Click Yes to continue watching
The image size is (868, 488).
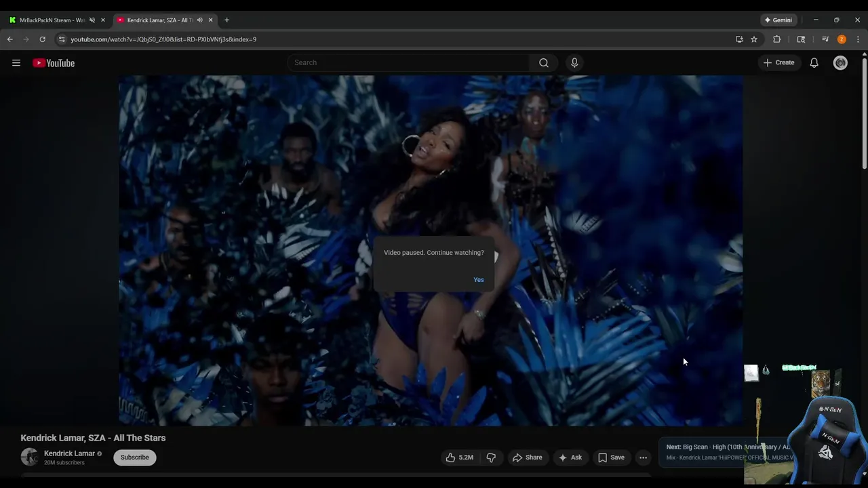tap(479, 280)
